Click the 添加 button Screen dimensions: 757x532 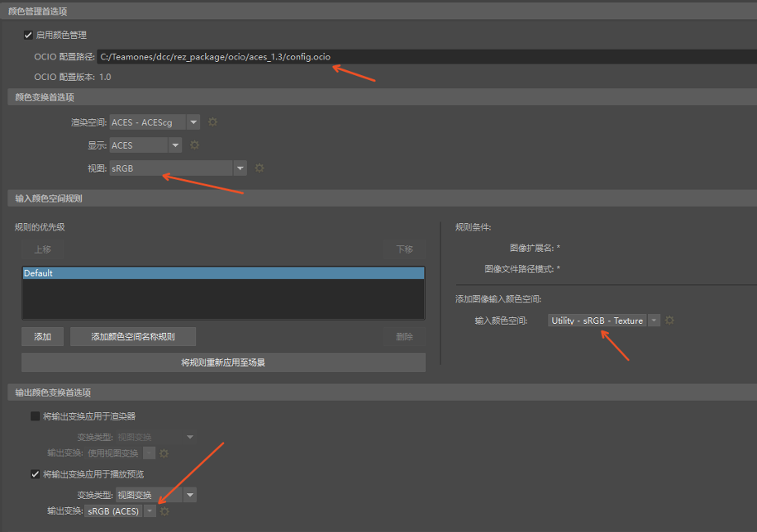coord(42,336)
